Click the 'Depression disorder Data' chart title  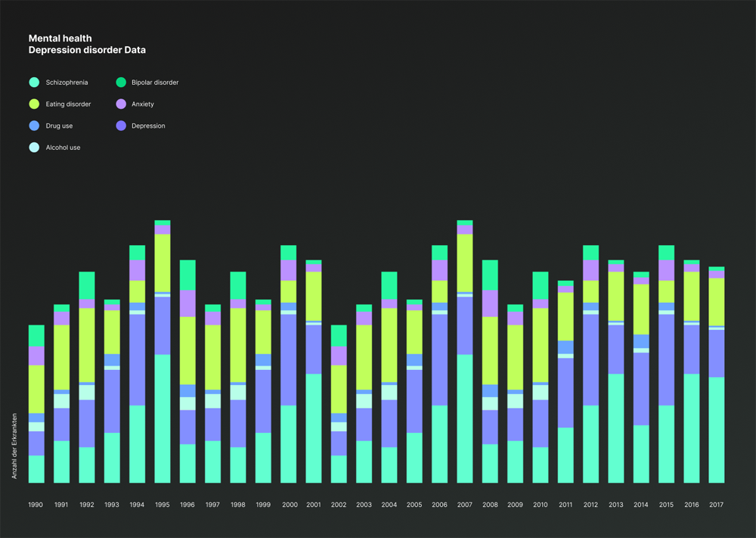click(87, 51)
